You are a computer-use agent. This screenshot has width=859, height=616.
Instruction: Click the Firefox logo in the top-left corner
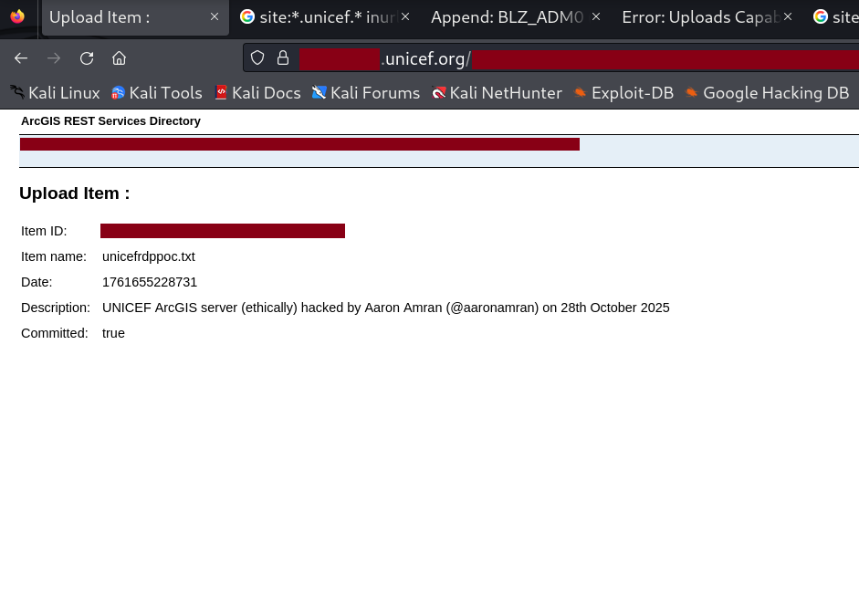(18, 16)
